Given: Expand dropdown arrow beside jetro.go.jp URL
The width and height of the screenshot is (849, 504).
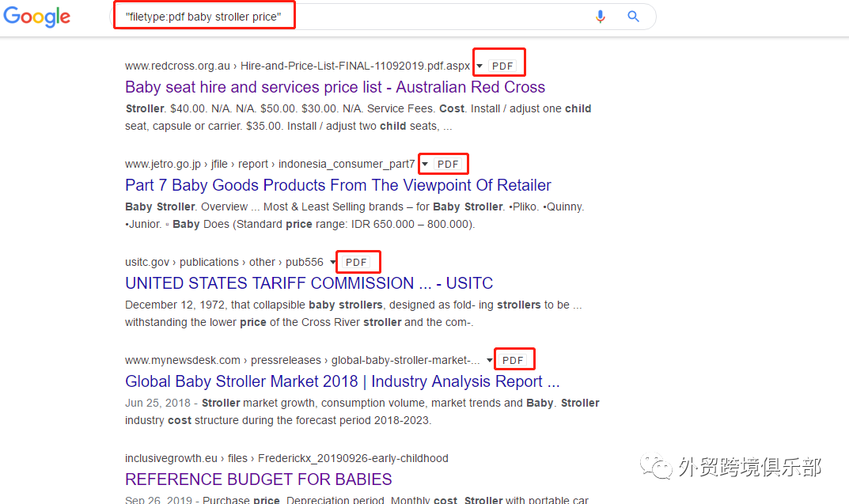Looking at the screenshot, I should (x=425, y=164).
